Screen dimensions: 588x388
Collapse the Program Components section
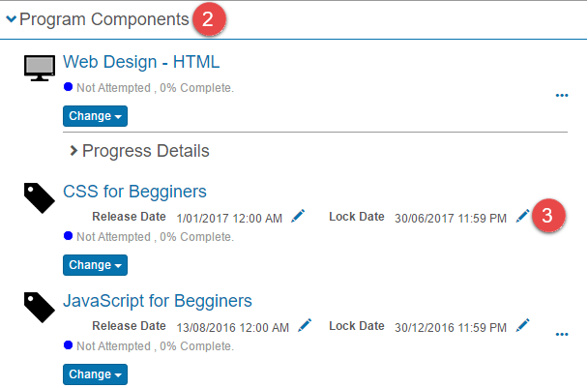click(12, 18)
